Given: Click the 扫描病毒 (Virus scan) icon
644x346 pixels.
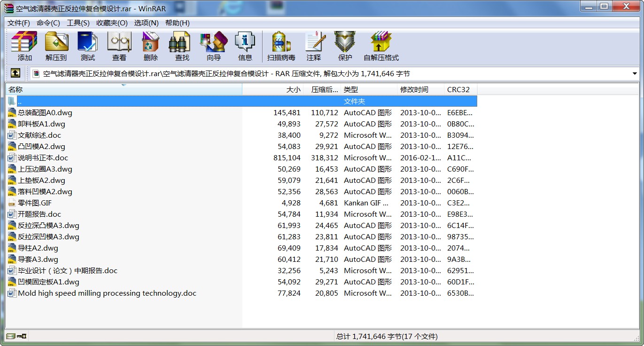Looking at the screenshot, I should [x=281, y=46].
